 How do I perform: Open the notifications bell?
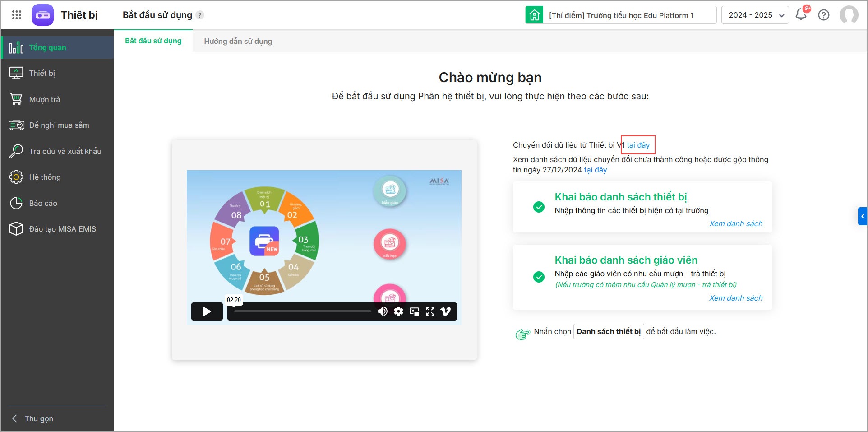tap(802, 14)
